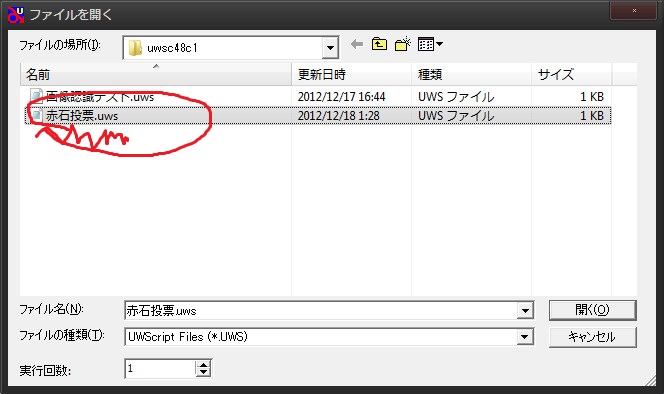Increase 実行回数 with the up arrow
The image size is (664, 394).
pos(203,365)
